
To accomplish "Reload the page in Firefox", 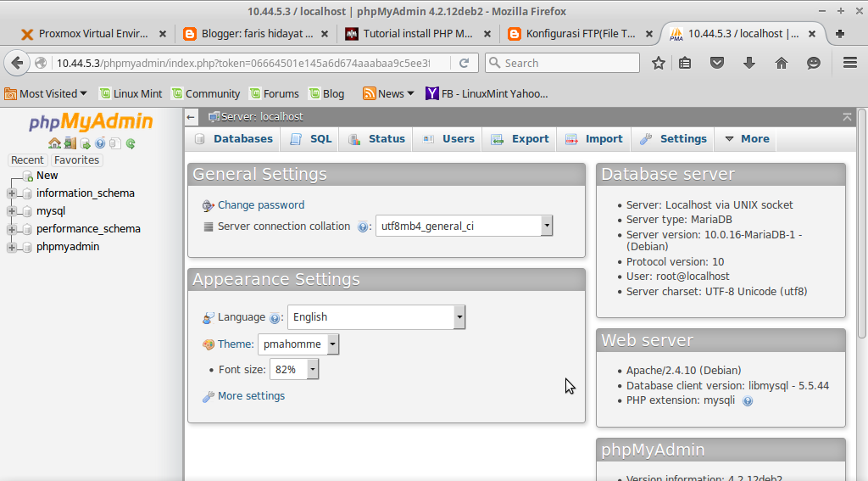I will pyautogui.click(x=464, y=63).
